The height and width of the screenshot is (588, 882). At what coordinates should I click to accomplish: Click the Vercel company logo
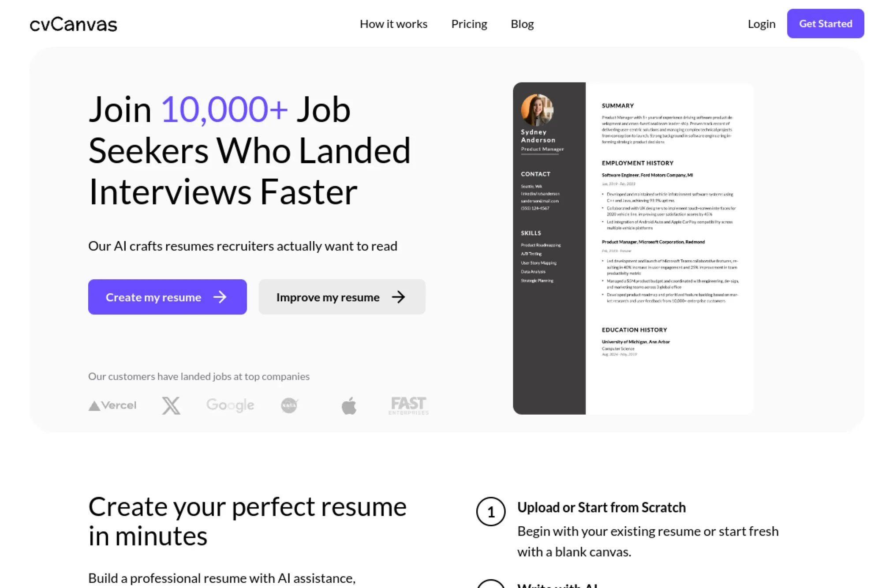pos(112,405)
